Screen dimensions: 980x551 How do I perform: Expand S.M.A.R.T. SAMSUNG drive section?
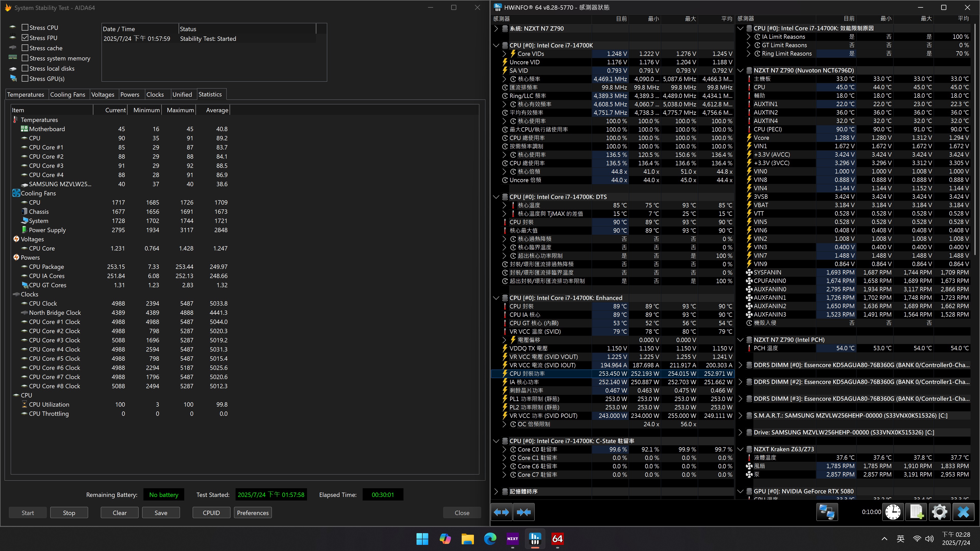point(740,415)
